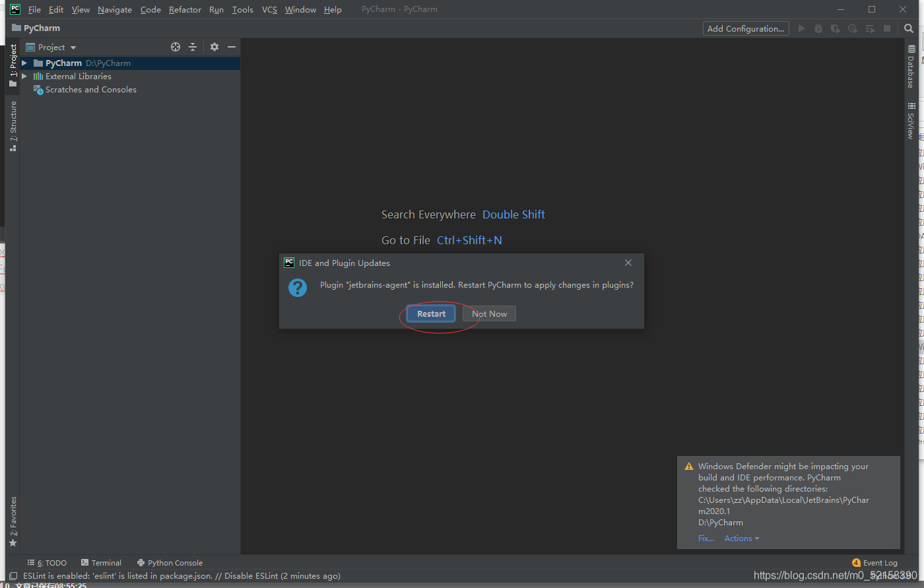Click the PyCharm breadcrumb in navigation bar
This screenshot has width=924, height=588.
pyautogui.click(x=36, y=28)
